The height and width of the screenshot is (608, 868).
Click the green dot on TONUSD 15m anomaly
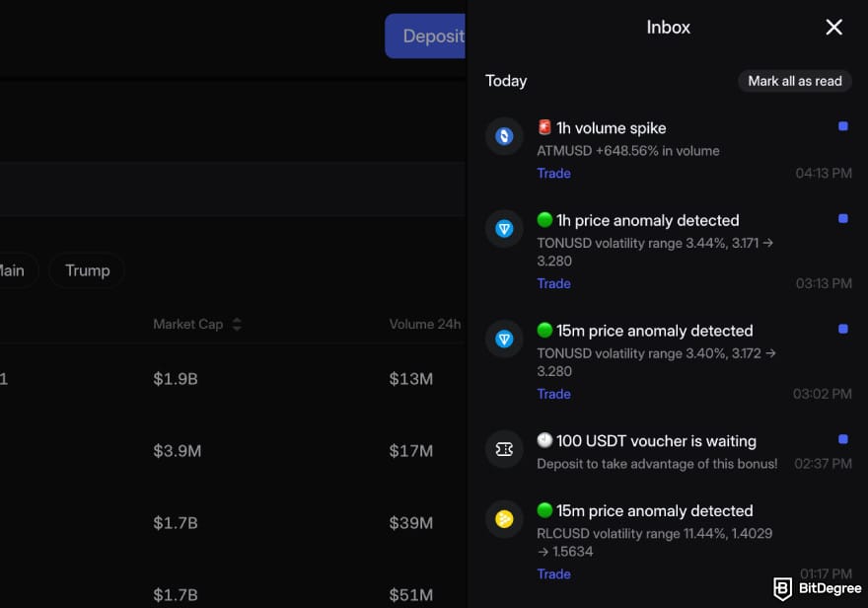coord(544,330)
